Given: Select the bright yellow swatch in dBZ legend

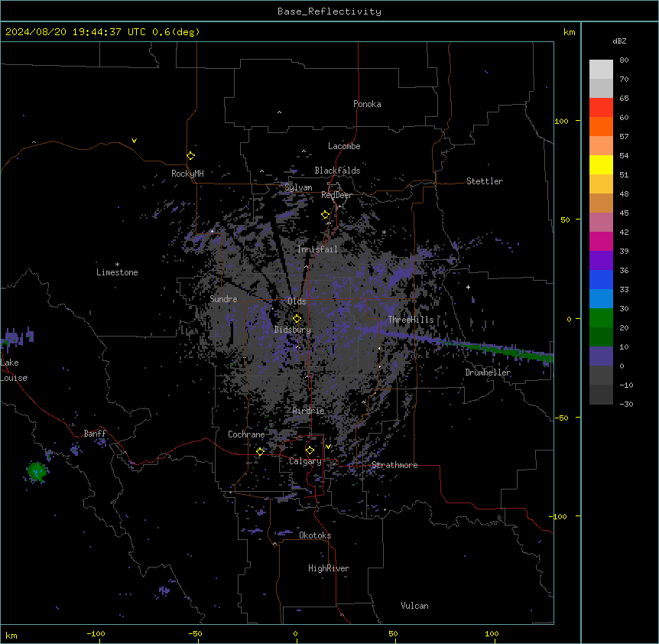Looking at the screenshot, I should tap(601, 164).
